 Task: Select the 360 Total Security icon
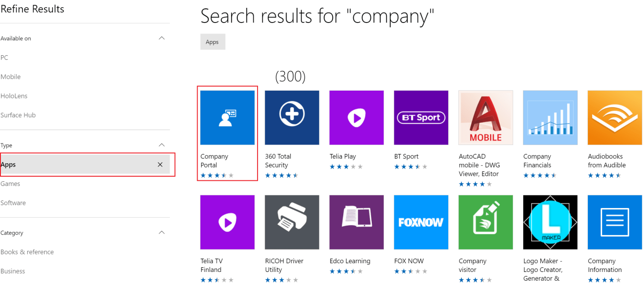click(292, 117)
